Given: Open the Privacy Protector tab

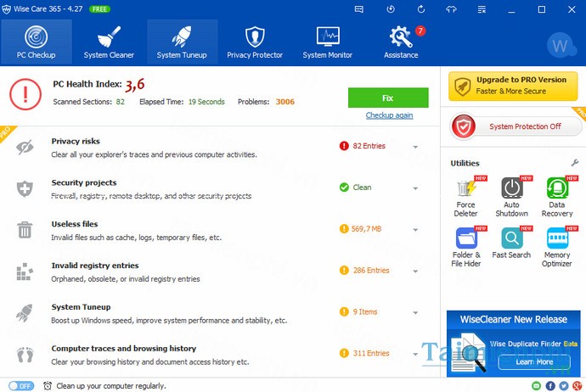Looking at the screenshot, I should [255, 42].
